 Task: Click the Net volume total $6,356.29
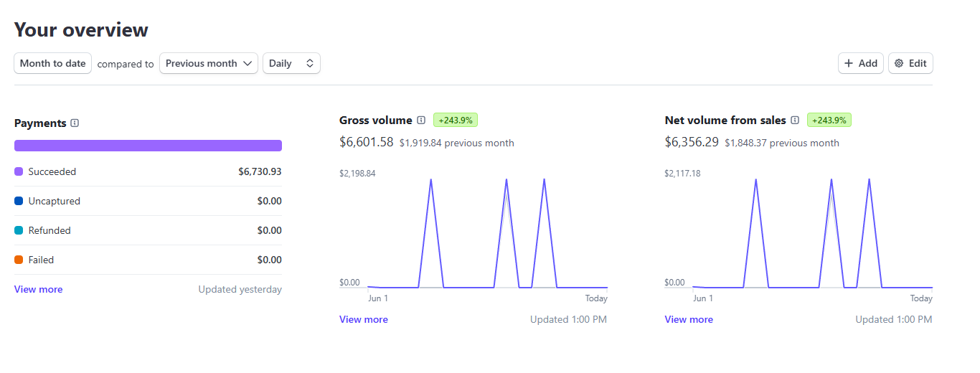pyautogui.click(x=692, y=142)
